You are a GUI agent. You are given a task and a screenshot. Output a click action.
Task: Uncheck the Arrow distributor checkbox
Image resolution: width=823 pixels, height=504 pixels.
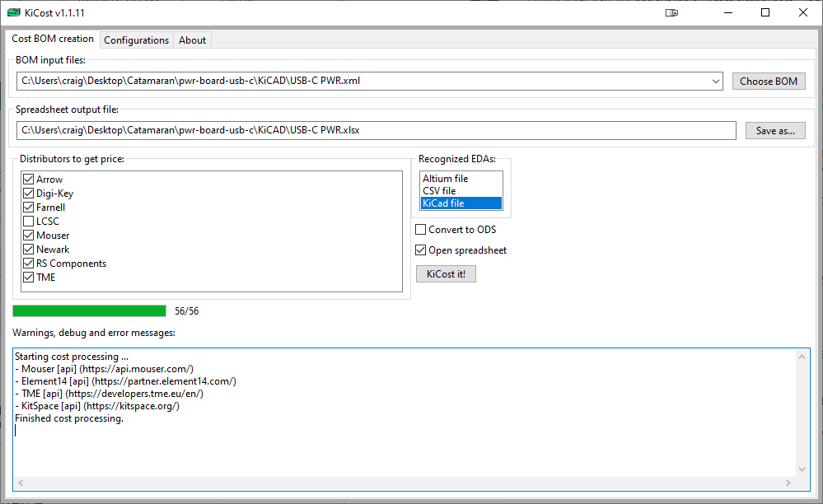pyautogui.click(x=28, y=180)
